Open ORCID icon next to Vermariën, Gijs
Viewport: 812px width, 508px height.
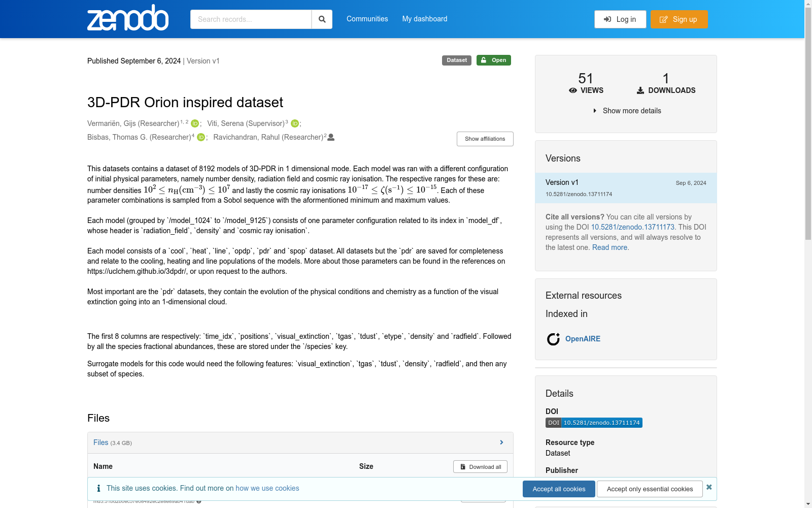tap(195, 123)
